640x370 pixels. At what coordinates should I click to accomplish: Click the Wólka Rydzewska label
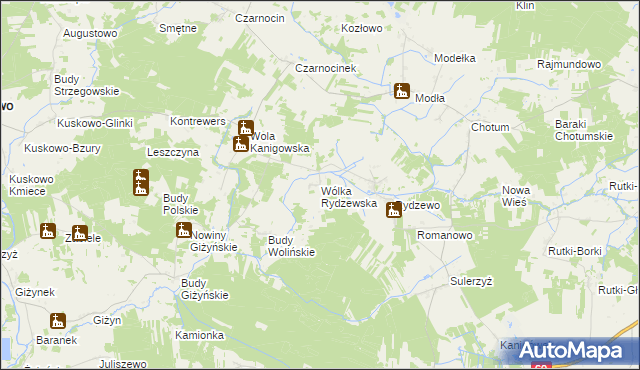349,197
